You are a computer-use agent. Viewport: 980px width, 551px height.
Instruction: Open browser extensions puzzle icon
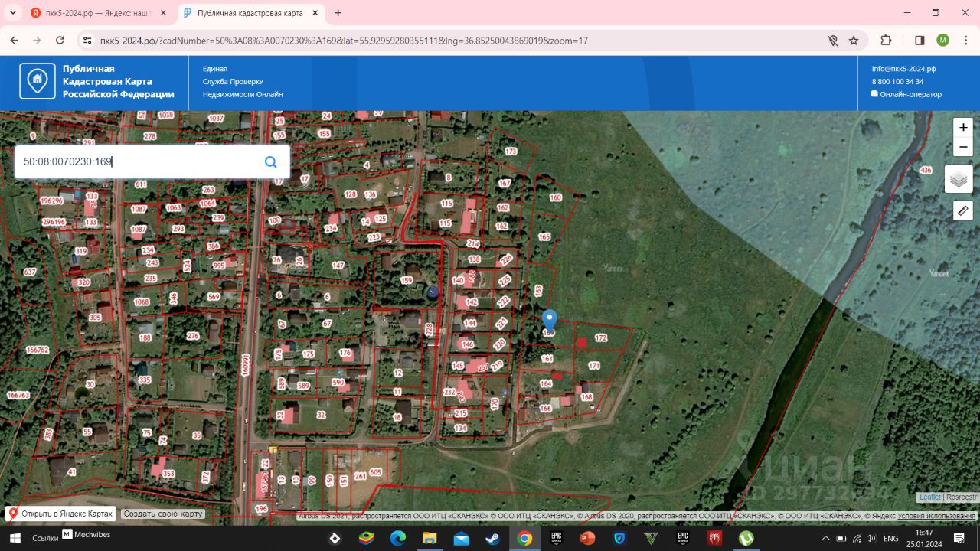886,41
